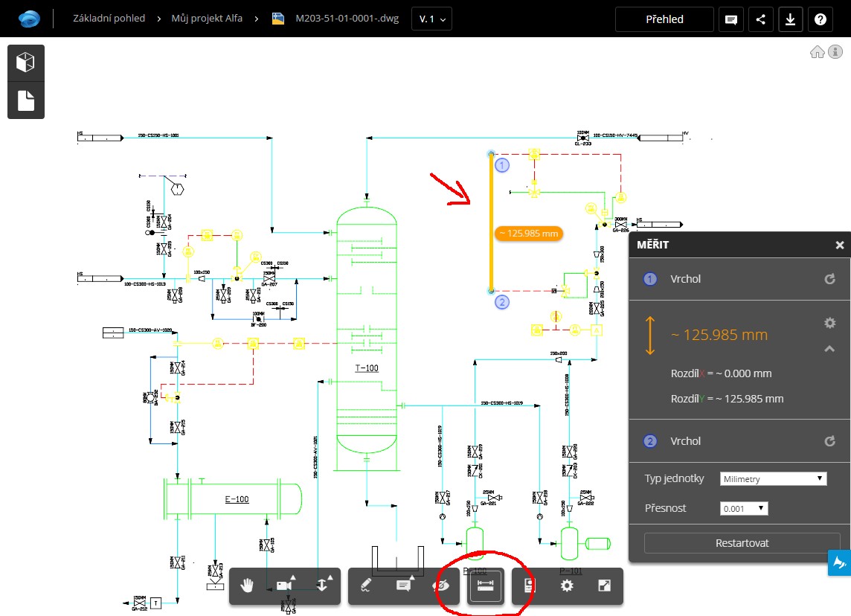Click the DWG file type icon
The height and width of the screenshot is (616, 851).
tap(278, 19)
